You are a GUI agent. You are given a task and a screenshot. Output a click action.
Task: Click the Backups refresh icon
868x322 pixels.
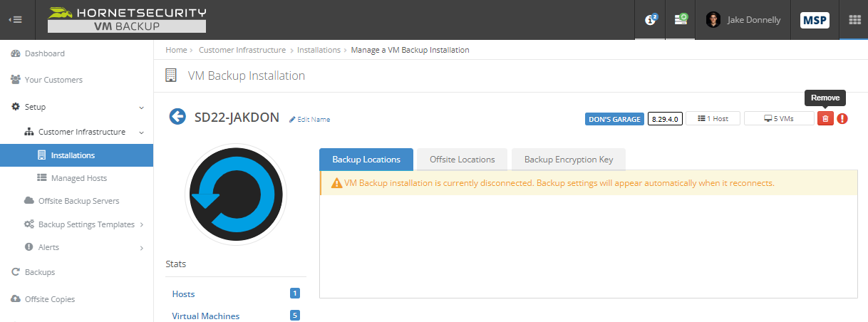click(16, 272)
